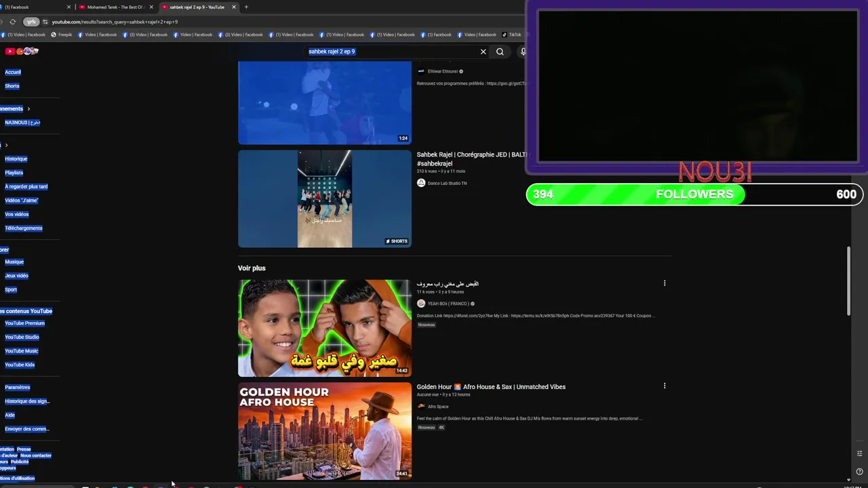
Task: Clear the search box with X
Action: point(484,52)
